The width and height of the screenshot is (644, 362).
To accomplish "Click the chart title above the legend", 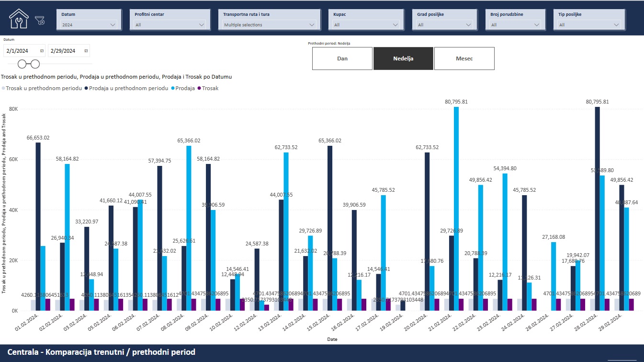I will click(117, 76).
